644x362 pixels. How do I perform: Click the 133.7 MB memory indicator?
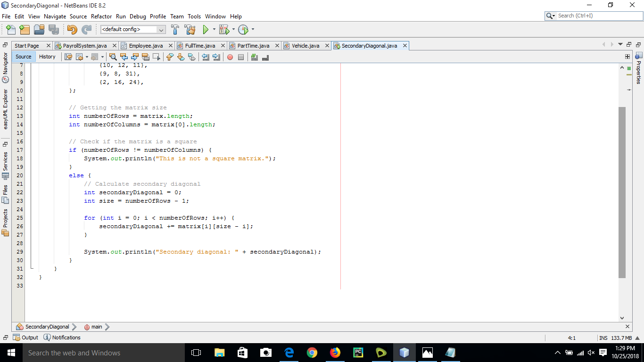coord(621,338)
